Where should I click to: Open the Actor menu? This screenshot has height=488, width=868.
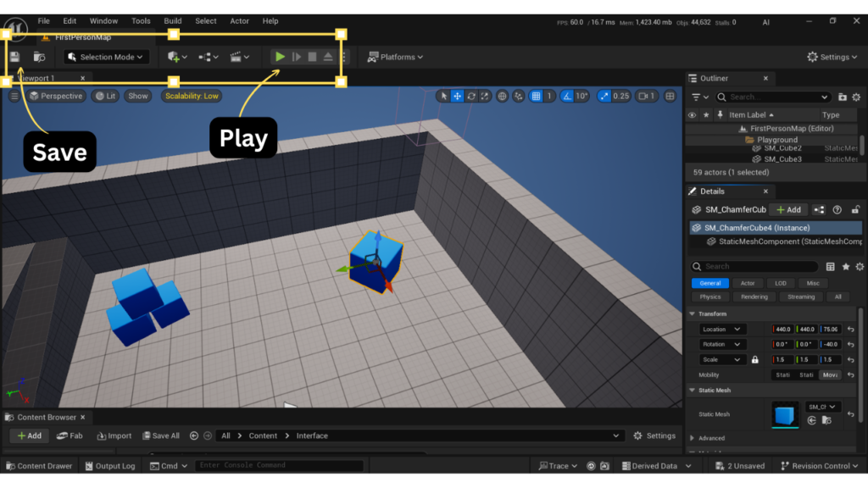tap(239, 21)
